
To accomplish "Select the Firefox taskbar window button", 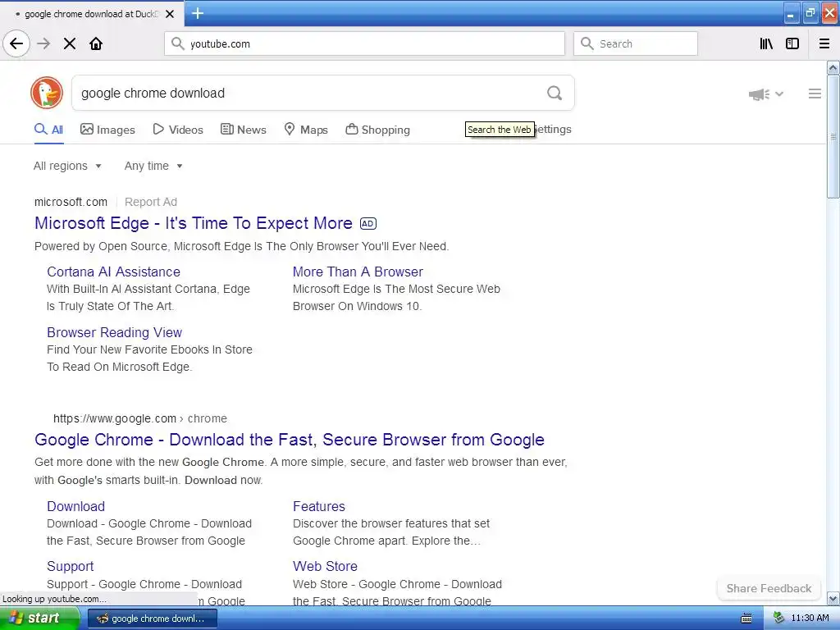I will coord(152,619).
